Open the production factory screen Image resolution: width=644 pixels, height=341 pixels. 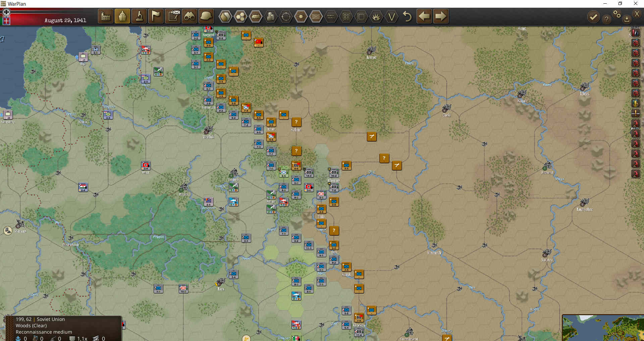tap(106, 16)
